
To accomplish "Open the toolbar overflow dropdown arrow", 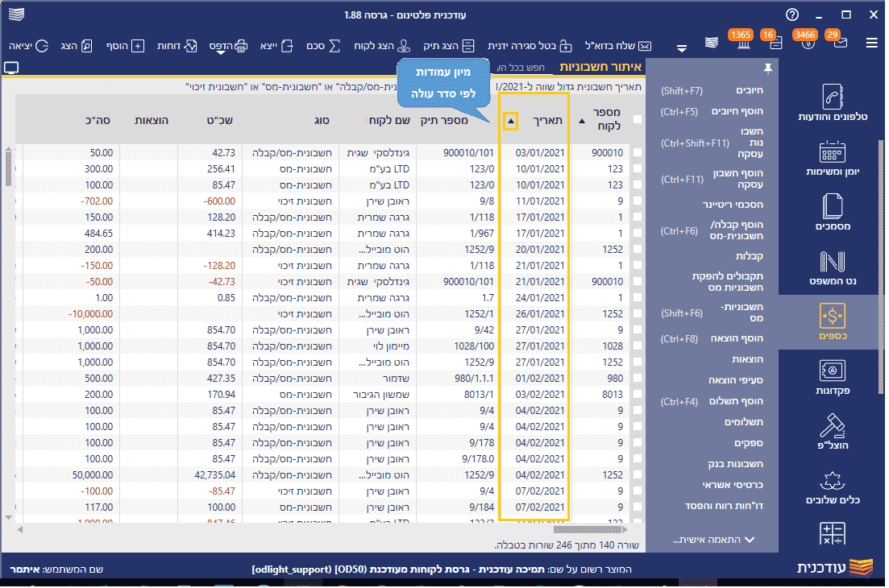I will [x=682, y=48].
